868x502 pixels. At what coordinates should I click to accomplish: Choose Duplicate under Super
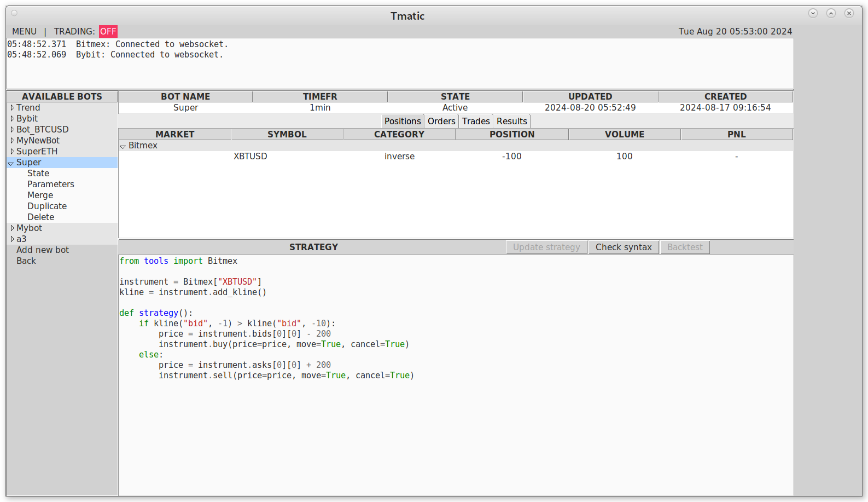[x=47, y=206]
